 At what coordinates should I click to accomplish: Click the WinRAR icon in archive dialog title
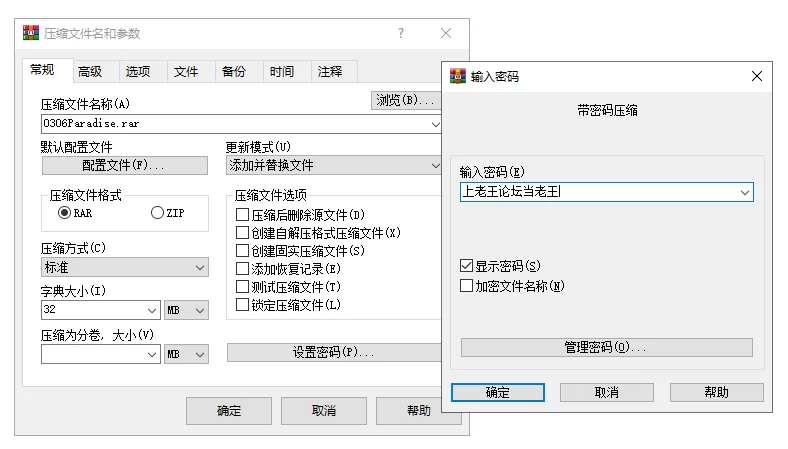(x=31, y=33)
